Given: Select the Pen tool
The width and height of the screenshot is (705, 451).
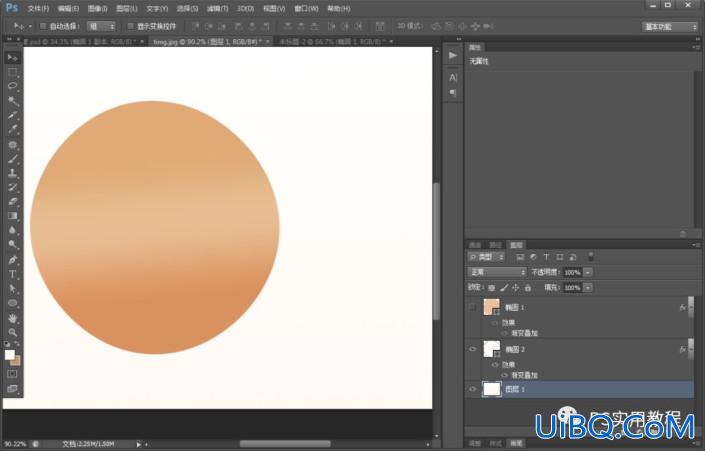Looking at the screenshot, I should [x=12, y=260].
